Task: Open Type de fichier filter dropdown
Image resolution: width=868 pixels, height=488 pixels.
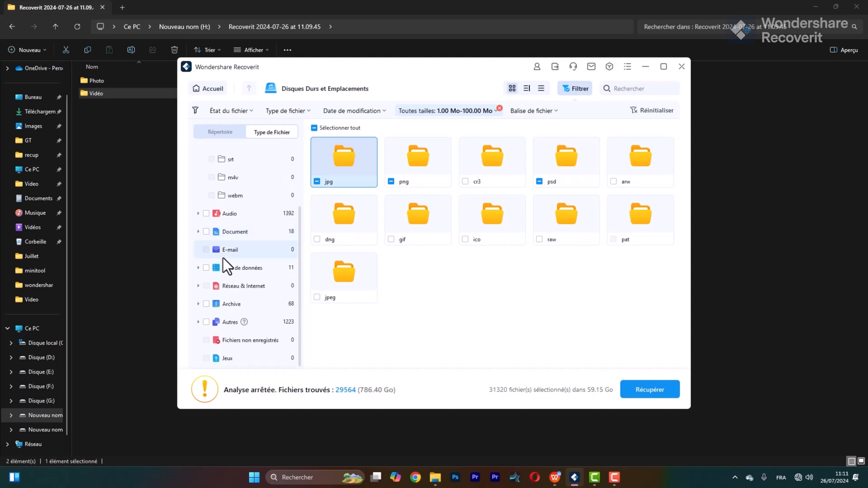Action: tap(288, 111)
